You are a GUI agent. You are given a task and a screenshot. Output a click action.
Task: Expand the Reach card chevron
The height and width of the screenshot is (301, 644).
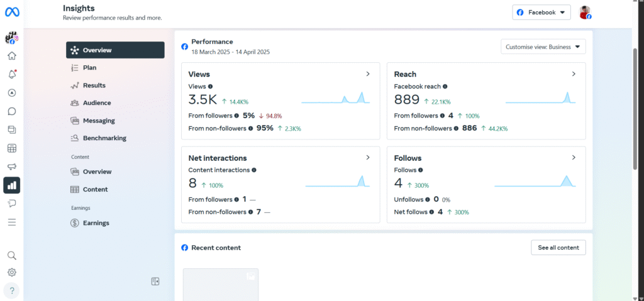pyautogui.click(x=574, y=74)
